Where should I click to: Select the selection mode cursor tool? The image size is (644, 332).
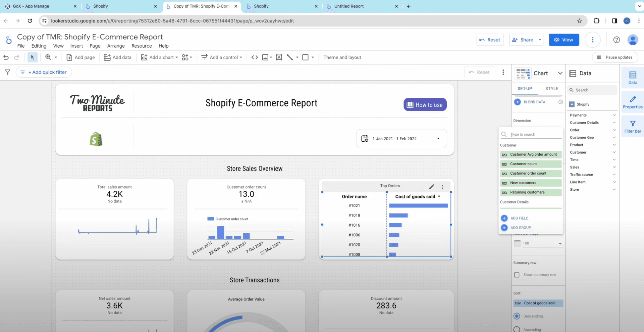coord(33,57)
